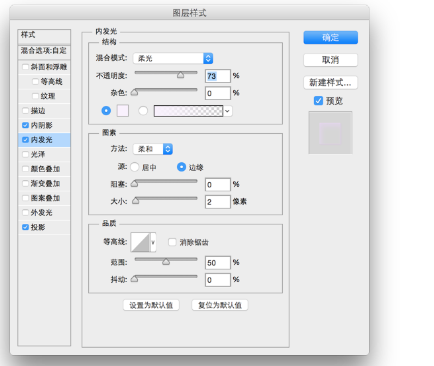This screenshot has height=366, width=434.
Task: Disable 内阴影 inner shadow checkbox
Action: (25, 125)
